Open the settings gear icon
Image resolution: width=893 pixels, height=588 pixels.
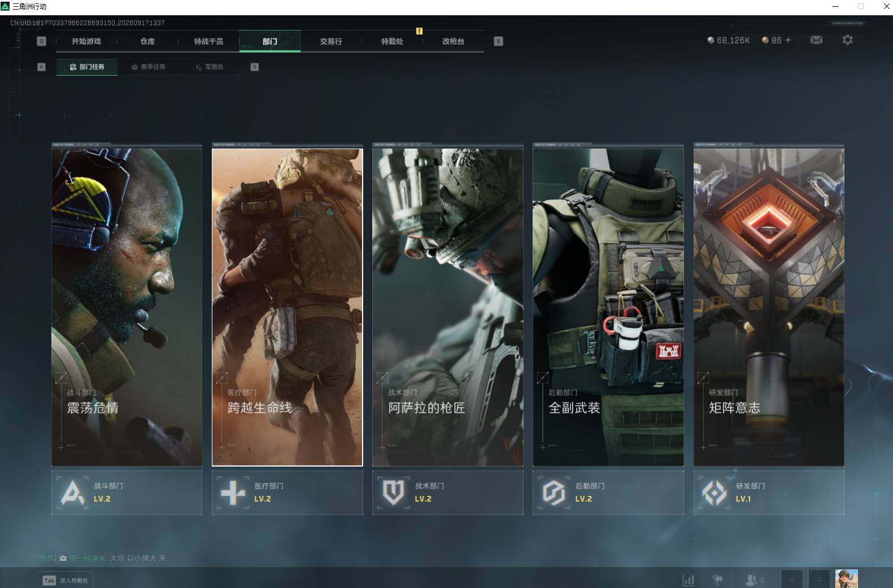click(847, 40)
